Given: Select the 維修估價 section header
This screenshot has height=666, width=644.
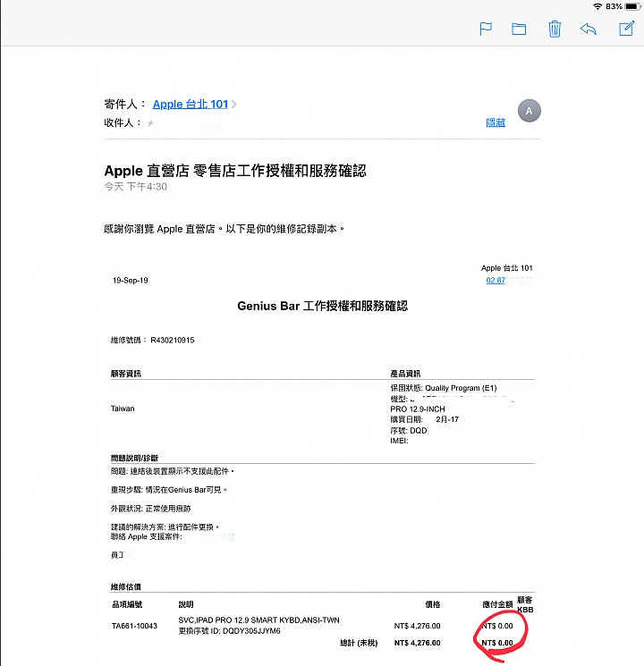Looking at the screenshot, I should (x=125, y=587).
